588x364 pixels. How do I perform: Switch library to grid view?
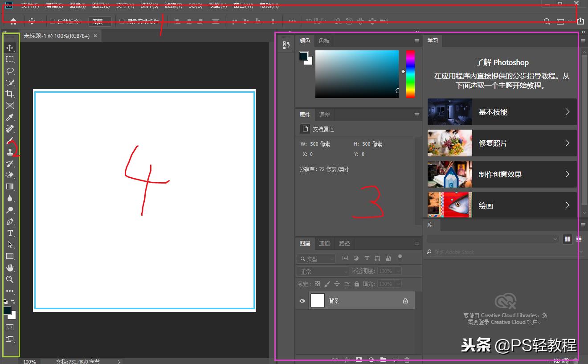pos(568,239)
